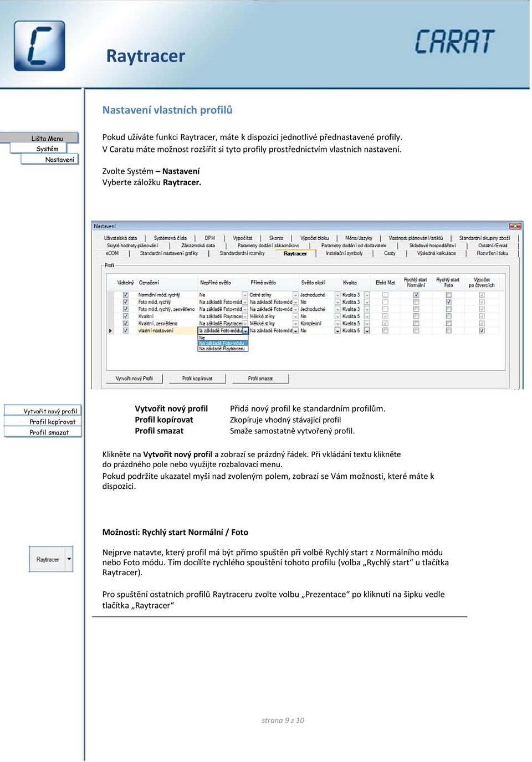Choose 'Ne' in the open dropdown list
This screenshot has height=762, width=532.
pos(223,337)
